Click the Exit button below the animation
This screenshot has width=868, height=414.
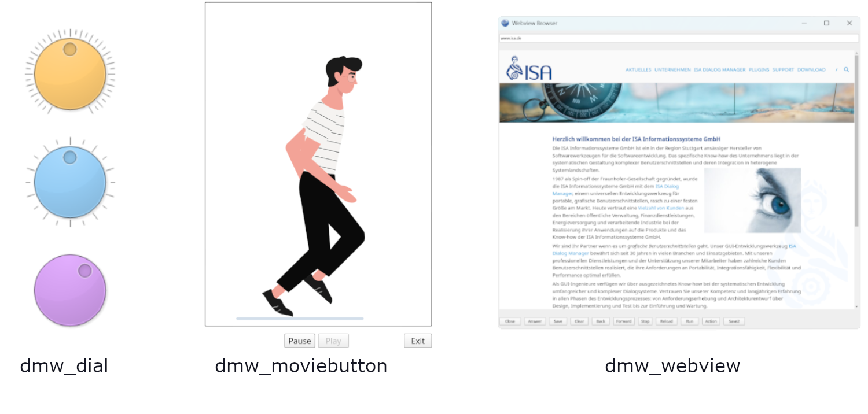[x=418, y=341]
